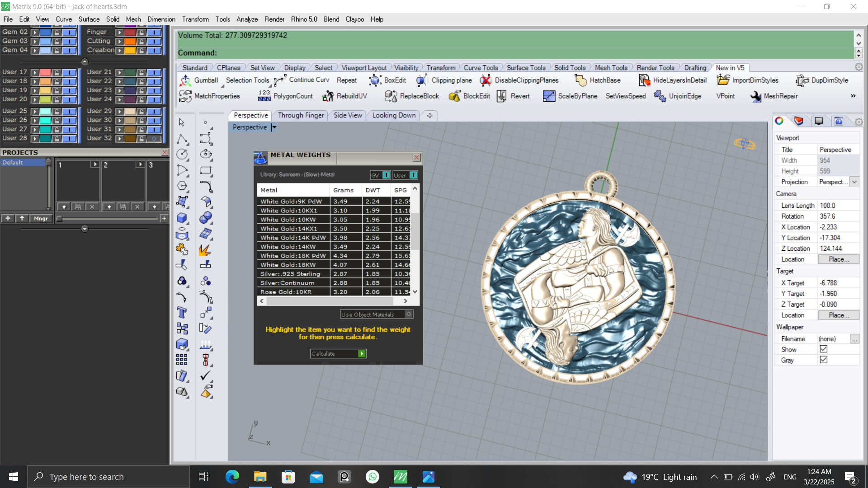Click the PolygonCount tool icon

pyautogui.click(x=264, y=96)
